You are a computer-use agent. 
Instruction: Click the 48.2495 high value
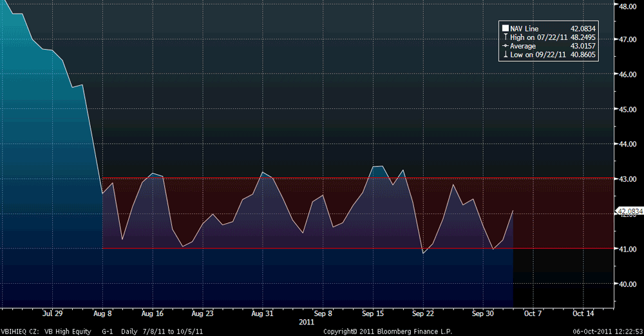583,37
